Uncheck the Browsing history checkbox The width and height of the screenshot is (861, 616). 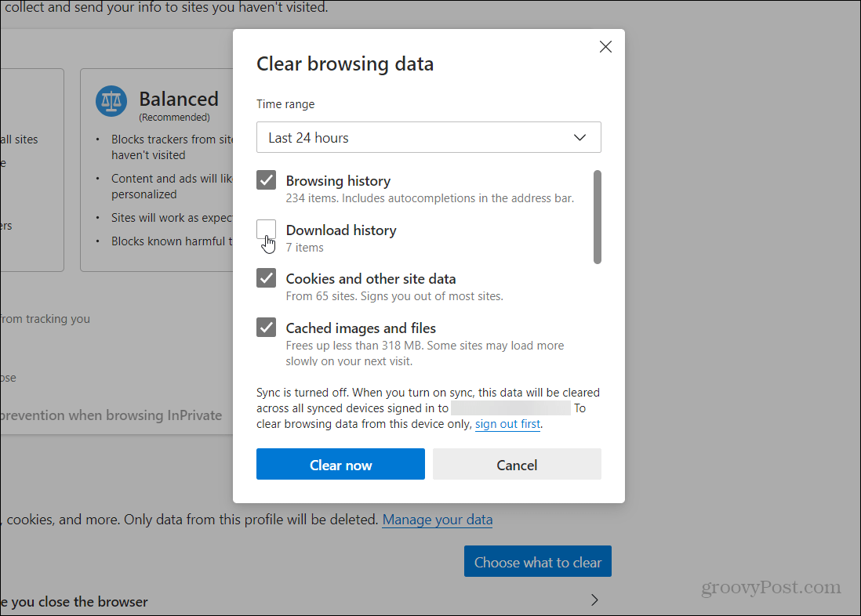267,180
